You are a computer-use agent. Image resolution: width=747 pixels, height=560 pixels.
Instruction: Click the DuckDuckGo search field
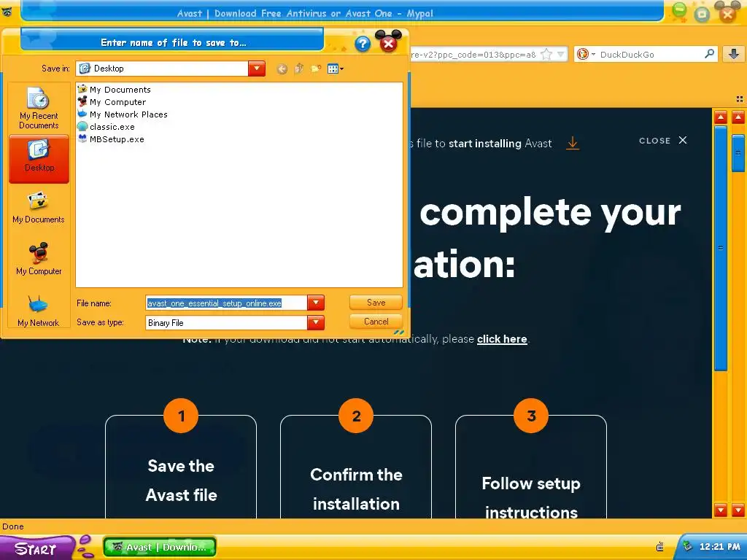tap(650, 54)
